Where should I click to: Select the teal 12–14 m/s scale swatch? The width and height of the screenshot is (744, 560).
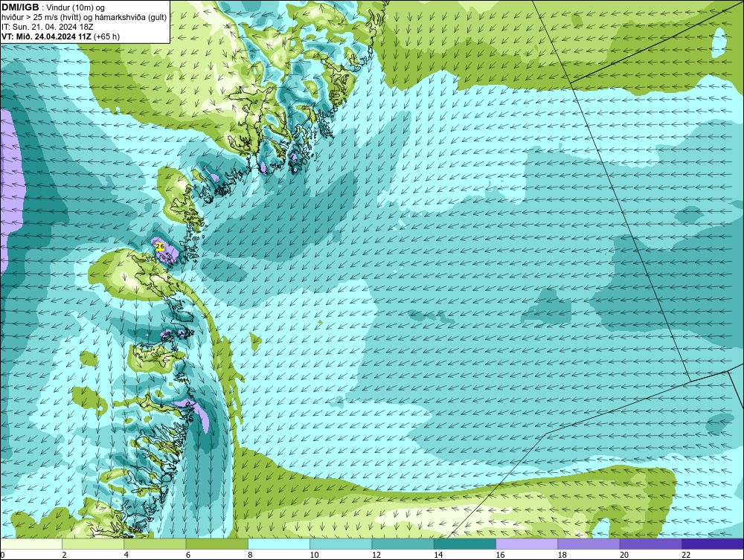click(403, 544)
